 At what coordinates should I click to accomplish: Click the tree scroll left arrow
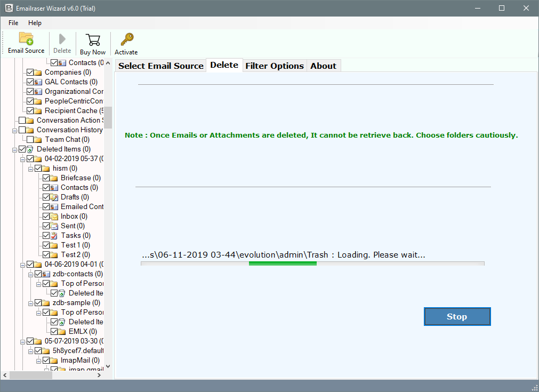click(x=5, y=375)
